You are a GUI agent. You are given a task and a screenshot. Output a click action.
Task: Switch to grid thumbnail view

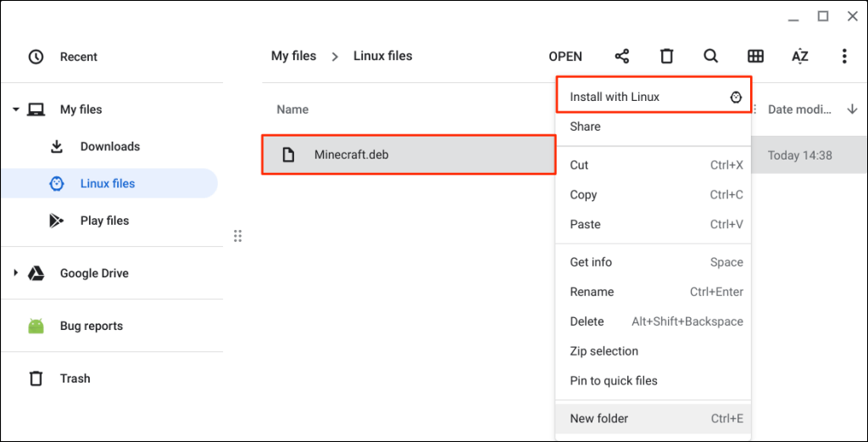pos(755,57)
